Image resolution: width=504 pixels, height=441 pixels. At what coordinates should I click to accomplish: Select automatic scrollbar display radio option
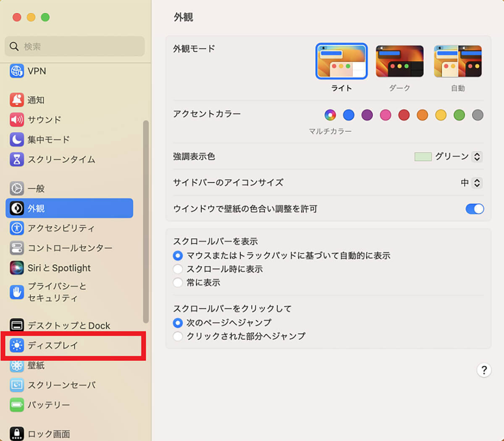[x=178, y=256]
